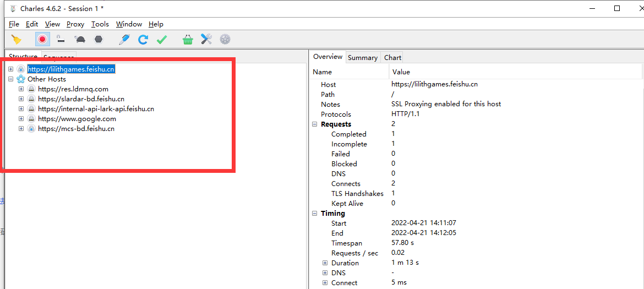Open the Edit menu
644x289 pixels.
coord(31,24)
